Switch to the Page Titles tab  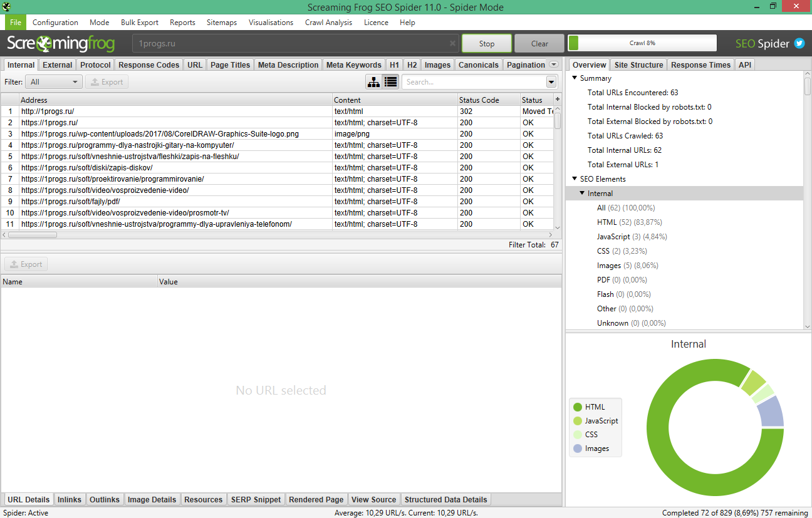click(x=231, y=65)
